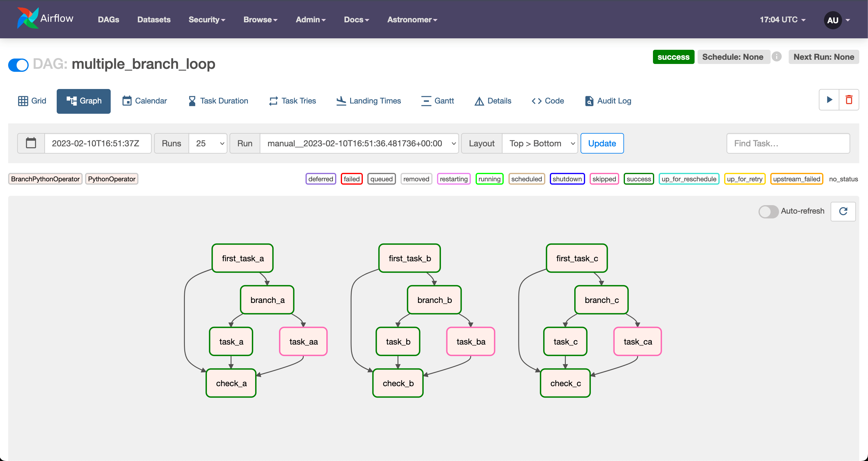Open the Gantt chart icon

coord(426,100)
